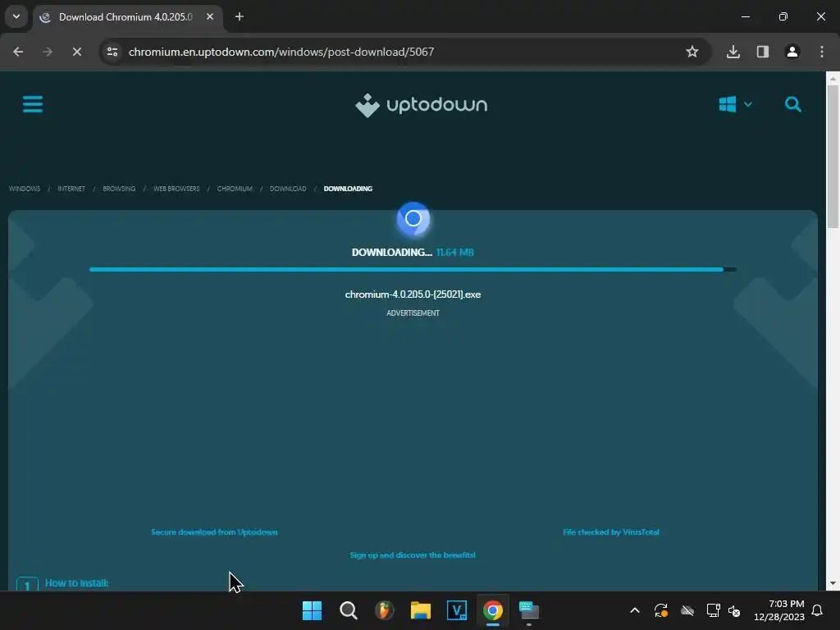Viewport: 840px width, 630px height.
Task: Open the Chrome three-dot menu
Action: coord(822,52)
